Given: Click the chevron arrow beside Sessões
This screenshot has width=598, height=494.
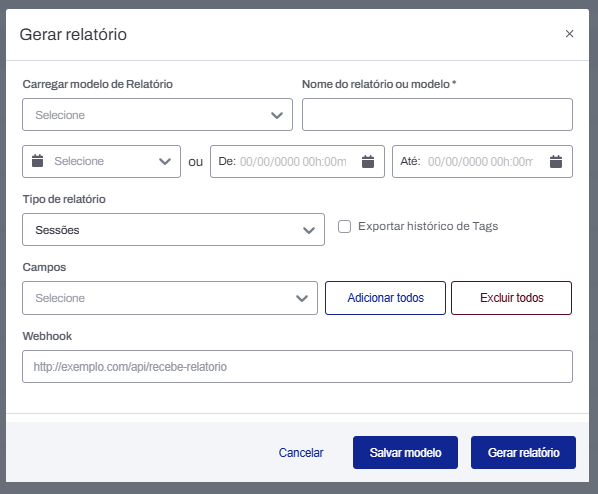Looking at the screenshot, I should tap(309, 230).
